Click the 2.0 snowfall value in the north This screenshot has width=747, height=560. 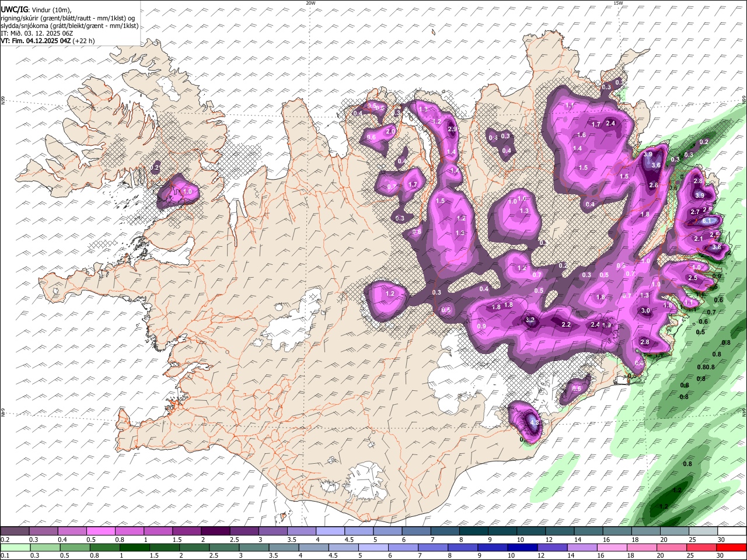click(390, 132)
